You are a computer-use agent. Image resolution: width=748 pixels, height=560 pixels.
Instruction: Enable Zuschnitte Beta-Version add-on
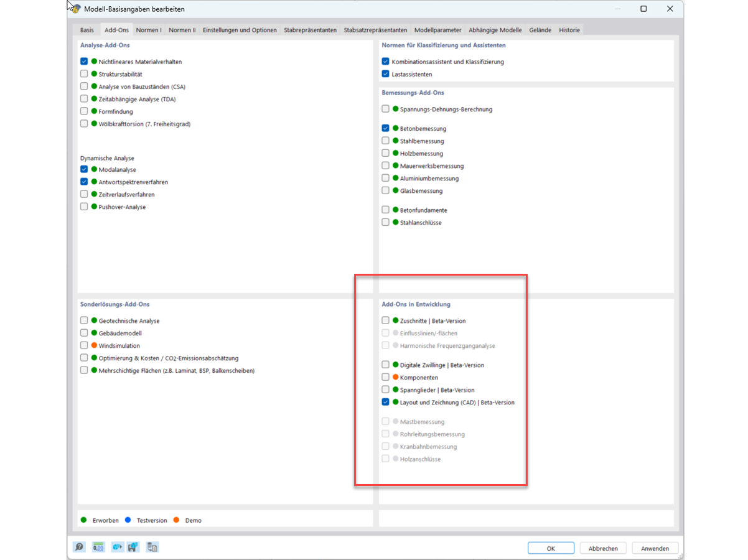click(385, 320)
